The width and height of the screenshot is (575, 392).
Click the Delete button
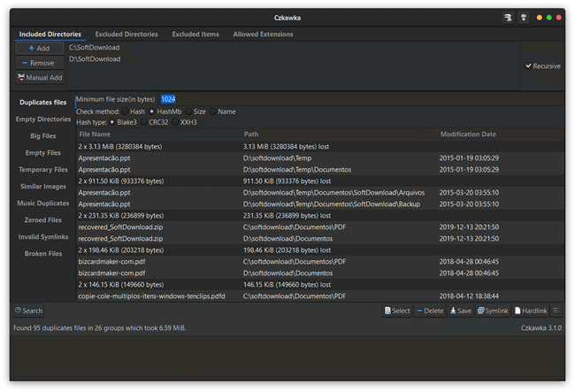click(x=430, y=311)
